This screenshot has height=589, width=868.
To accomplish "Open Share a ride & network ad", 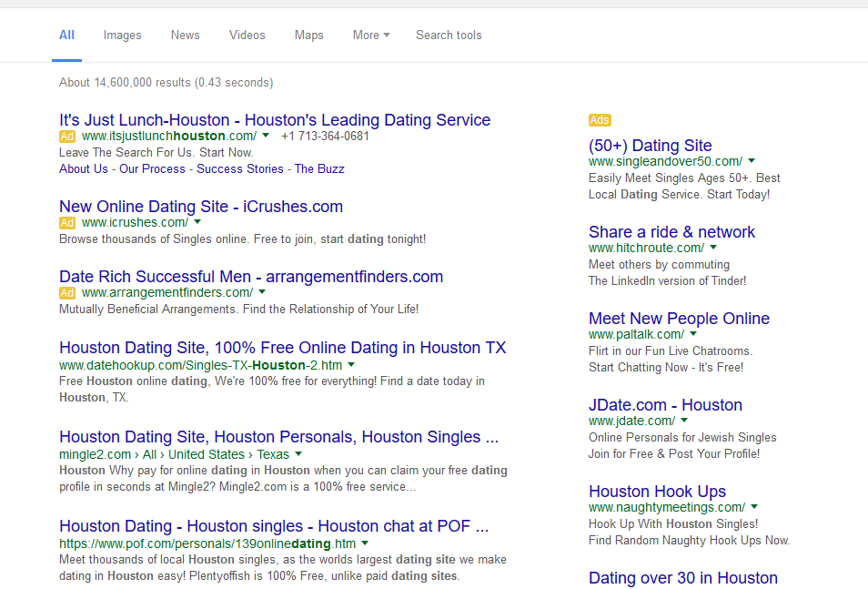I will (671, 232).
